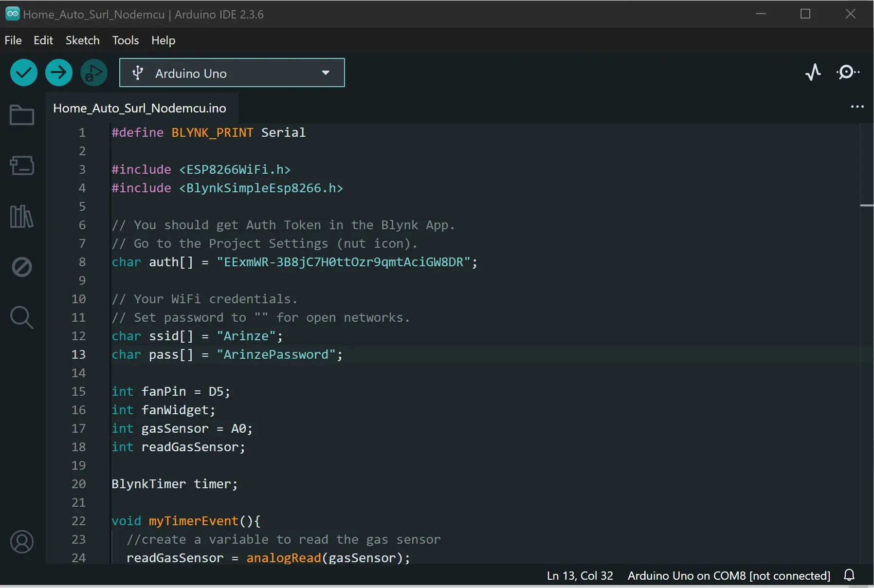Open the Library Manager panel
This screenshot has height=588, width=874.
click(22, 216)
